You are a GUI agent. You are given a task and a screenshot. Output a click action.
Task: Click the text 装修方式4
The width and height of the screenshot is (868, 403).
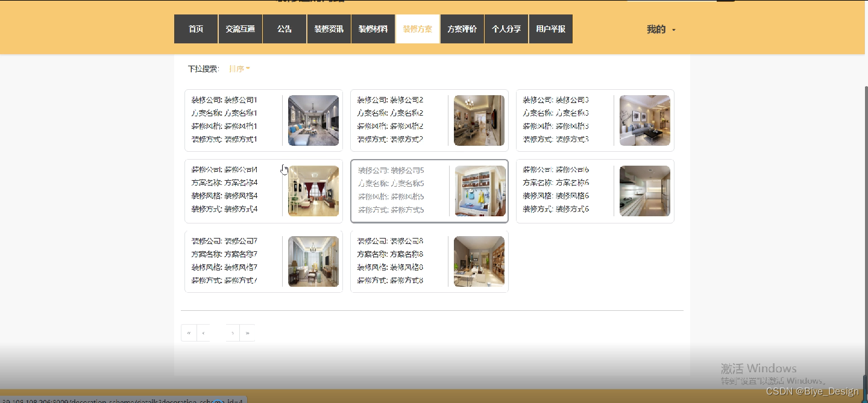coord(241,209)
